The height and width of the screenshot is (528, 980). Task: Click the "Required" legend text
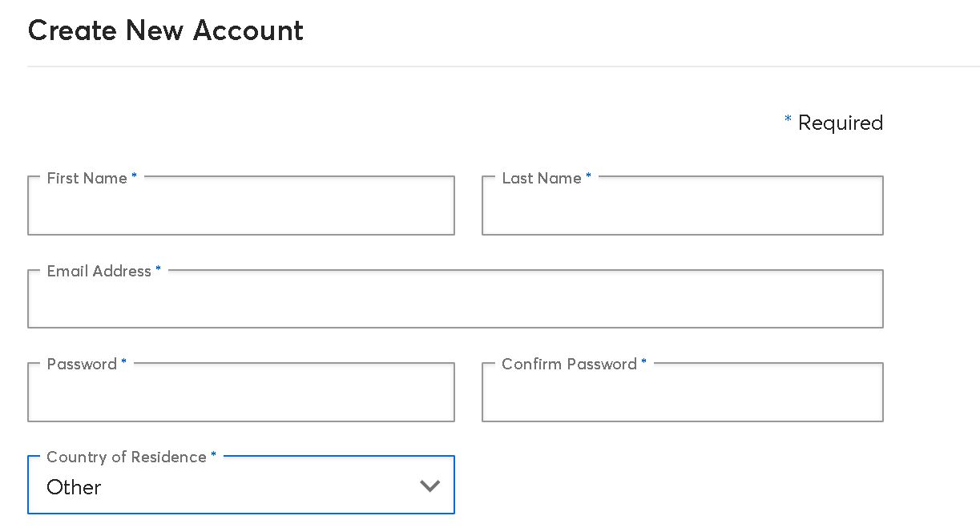click(841, 123)
